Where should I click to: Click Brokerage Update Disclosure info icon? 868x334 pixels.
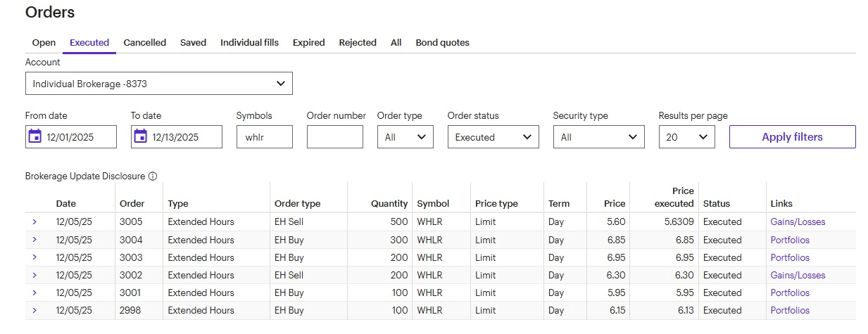coord(153,176)
